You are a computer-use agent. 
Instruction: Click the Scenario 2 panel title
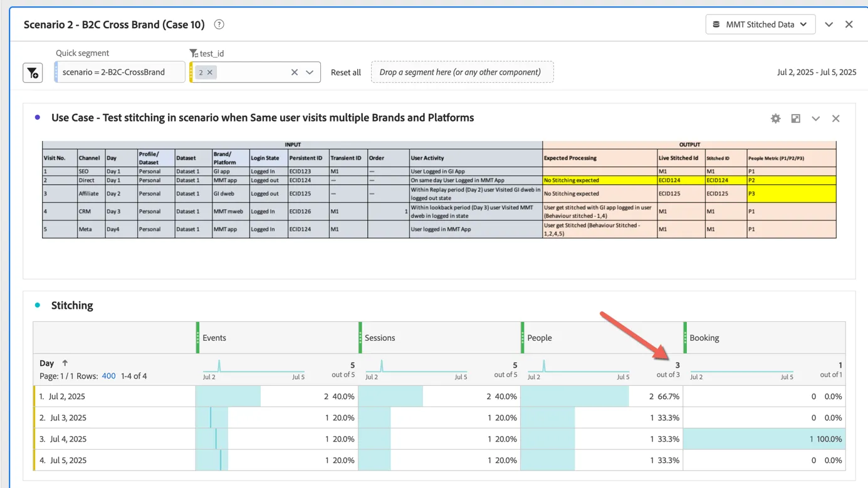click(114, 24)
